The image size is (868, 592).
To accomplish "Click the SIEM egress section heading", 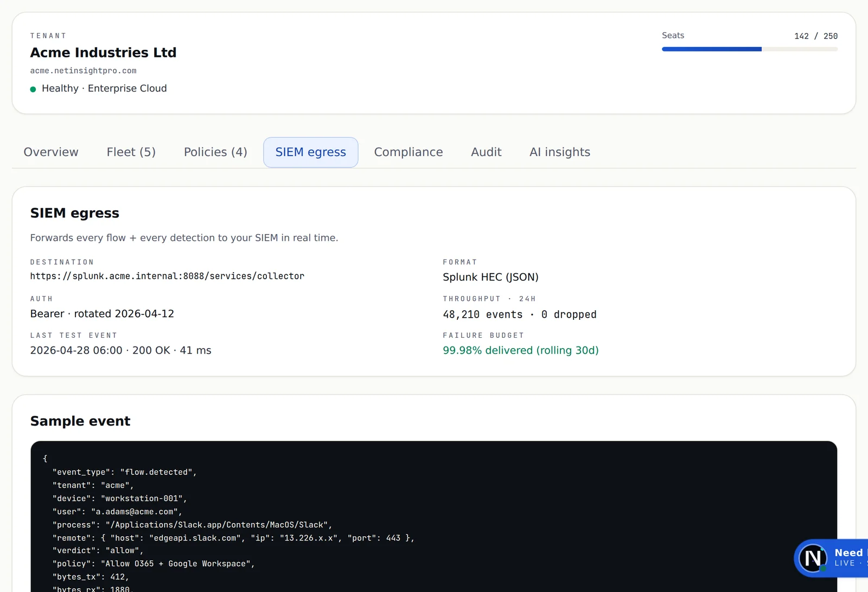I will tap(75, 213).
